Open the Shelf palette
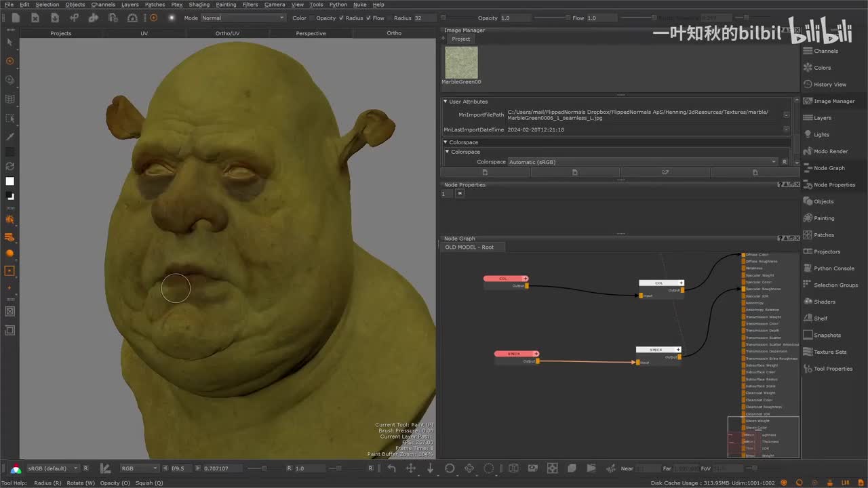The height and width of the screenshot is (488, 868). (x=821, y=319)
